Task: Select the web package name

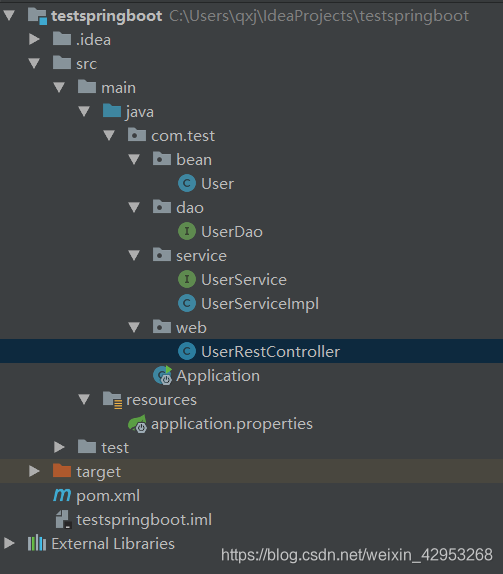Action: pos(191,328)
